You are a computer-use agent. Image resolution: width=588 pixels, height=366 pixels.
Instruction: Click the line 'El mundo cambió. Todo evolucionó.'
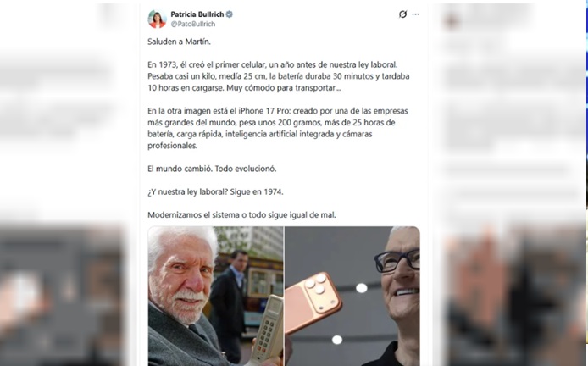pos(212,169)
